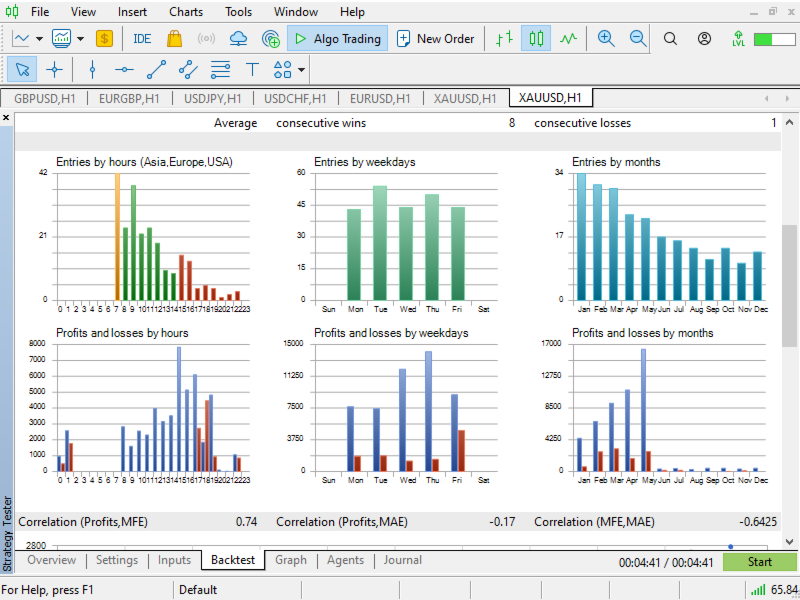Click the IDE MetaEditor icon
The width and height of the screenshot is (800, 600).
click(x=142, y=39)
